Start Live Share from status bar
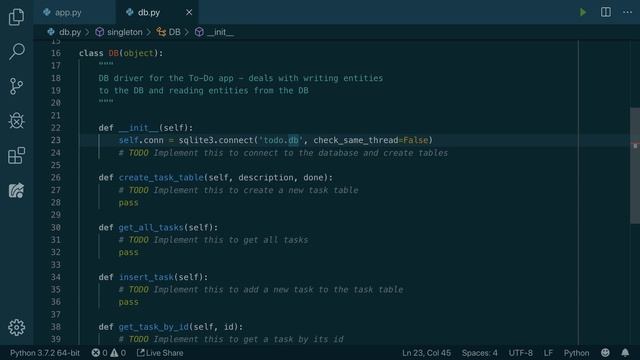 (x=160, y=353)
